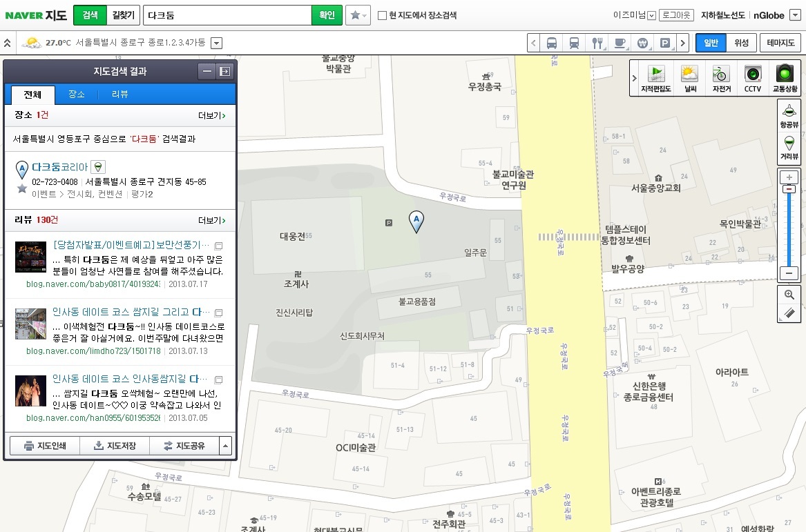
Task: Switch map to 위성 satellite view
Action: point(741,43)
